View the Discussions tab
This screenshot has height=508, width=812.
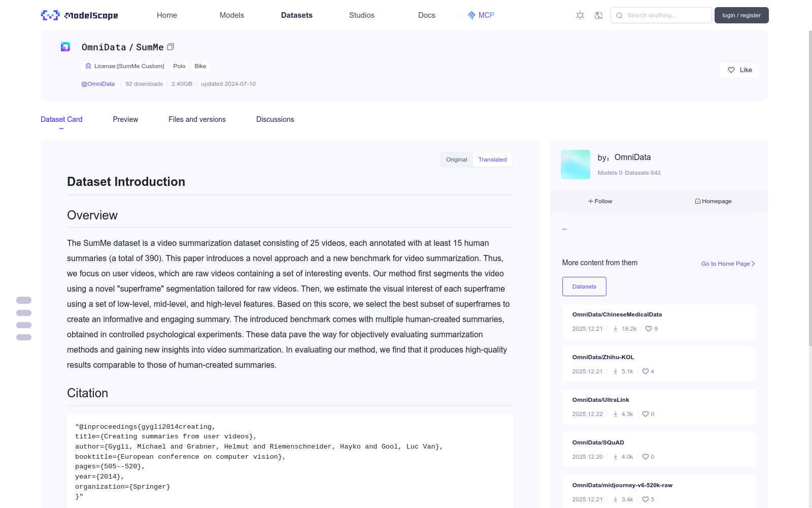[x=275, y=119]
